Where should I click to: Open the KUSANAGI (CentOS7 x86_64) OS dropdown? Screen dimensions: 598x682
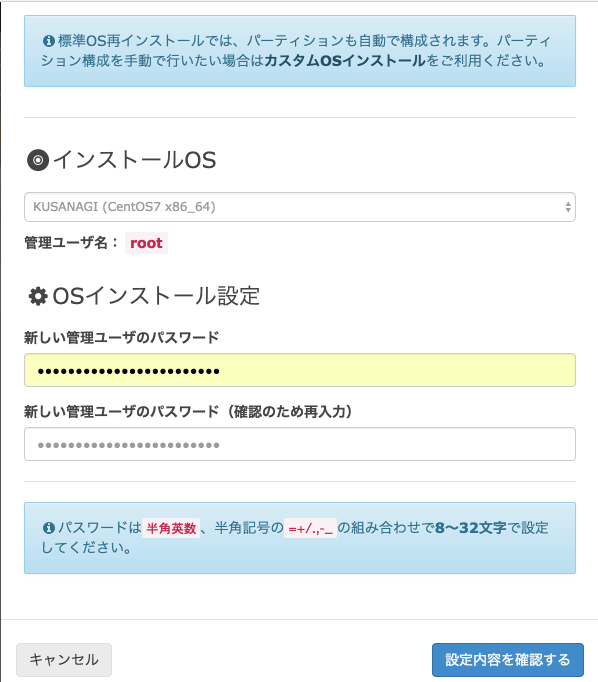(x=300, y=207)
